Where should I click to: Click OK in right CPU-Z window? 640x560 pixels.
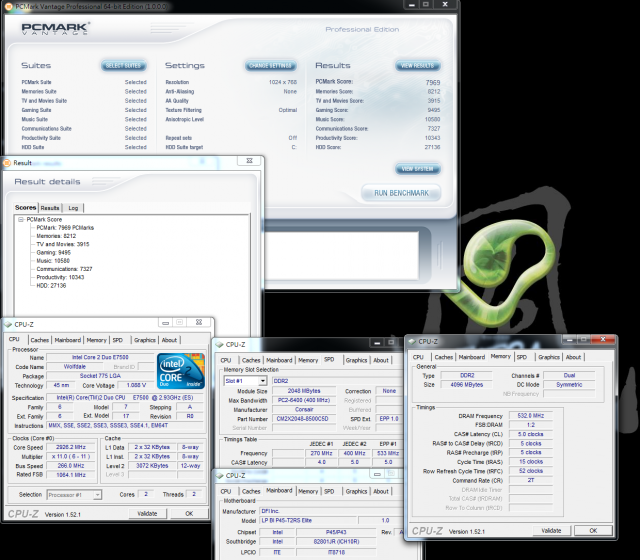click(593, 531)
